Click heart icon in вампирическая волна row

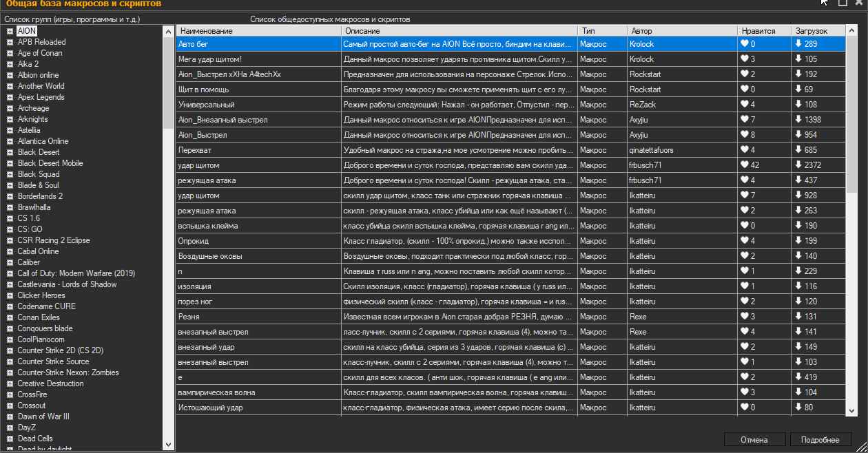[745, 392]
